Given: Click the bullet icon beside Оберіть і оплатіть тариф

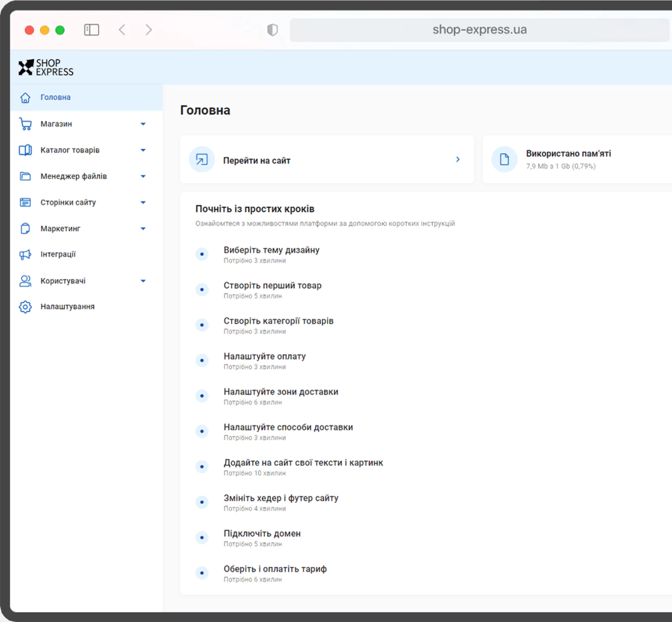Looking at the screenshot, I should coord(202,573).
